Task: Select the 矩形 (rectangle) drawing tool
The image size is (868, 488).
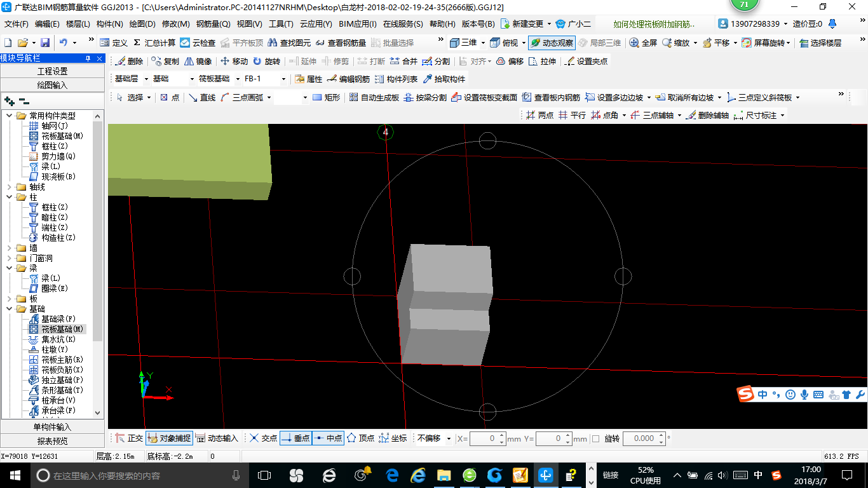Action: pos(327,98)
